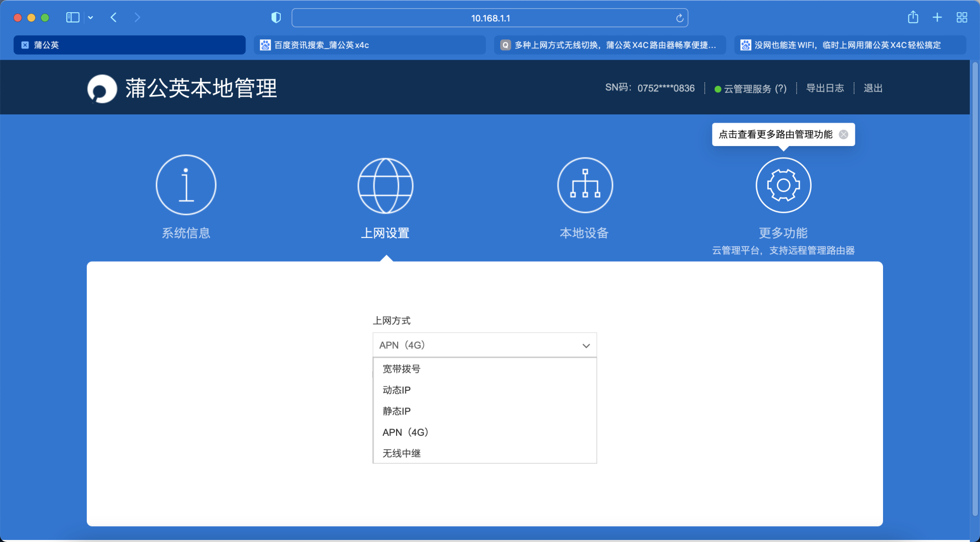Click the 更多功能 label
980x542 pixels.
(783, 233)
